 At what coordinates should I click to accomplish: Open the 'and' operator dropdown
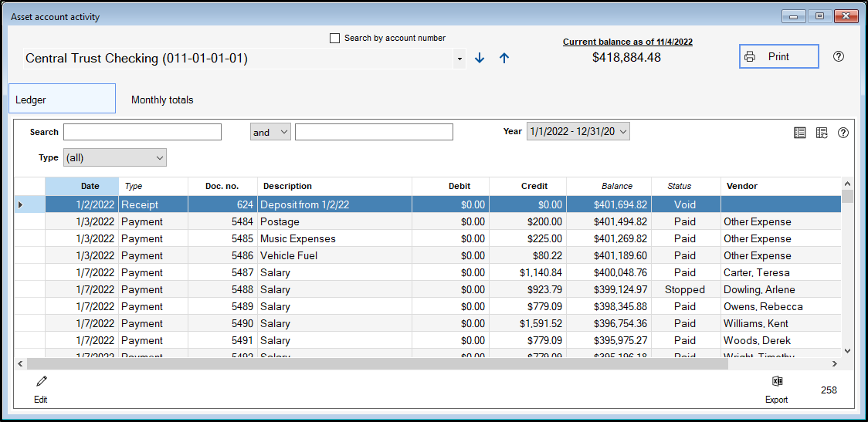[x=270, y=132]
